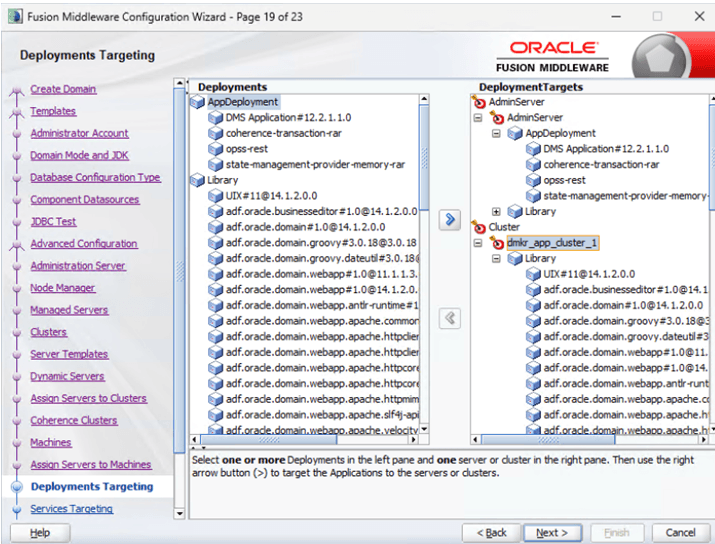715x544 pixels.
Task: Go to Managed Servers step
Action: click(x=69, y=310)
